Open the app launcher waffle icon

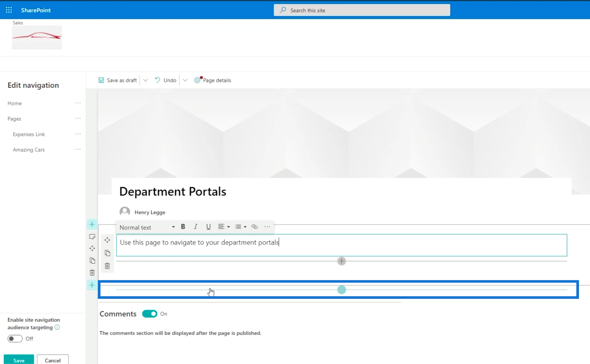(x=9, y=10)
